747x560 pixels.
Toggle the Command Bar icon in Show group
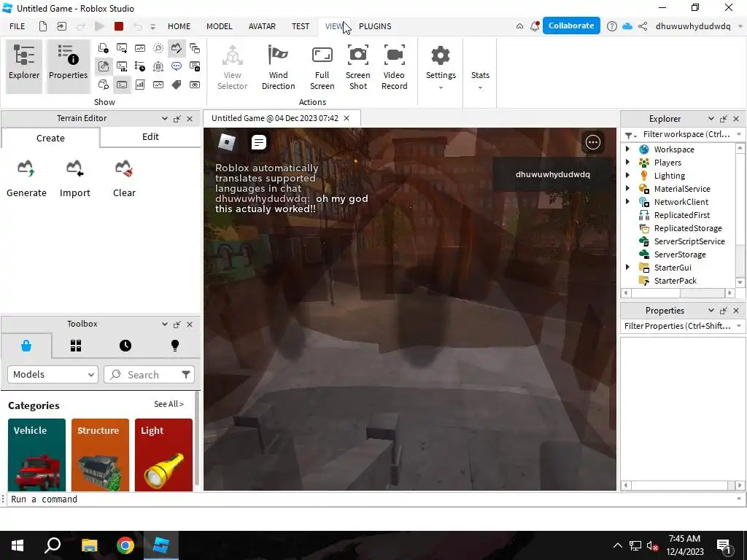(x=122, y=85)
